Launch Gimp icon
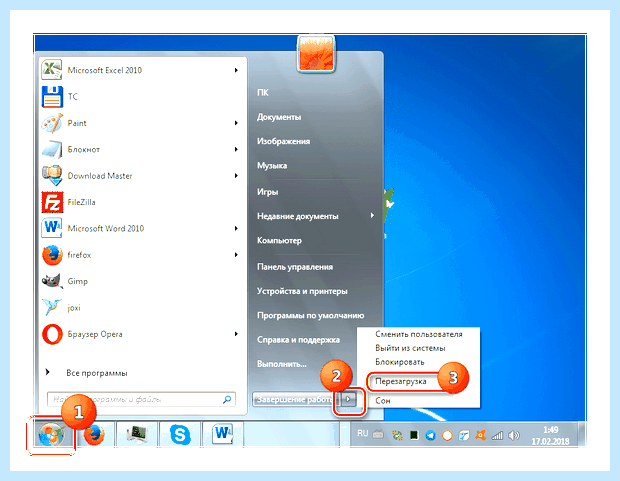The width and height of the screenshot is (620, 481). (52, 281)
